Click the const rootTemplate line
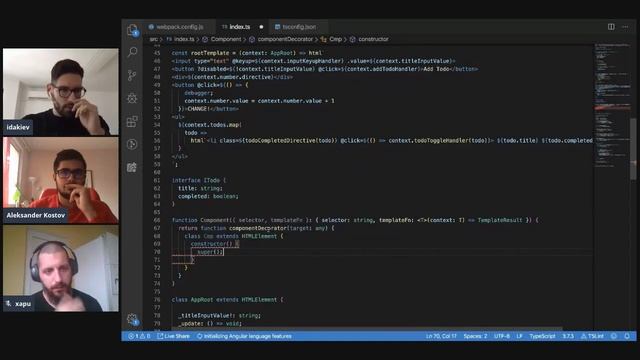This screenshot has height=360, width=640. (247, 53)
